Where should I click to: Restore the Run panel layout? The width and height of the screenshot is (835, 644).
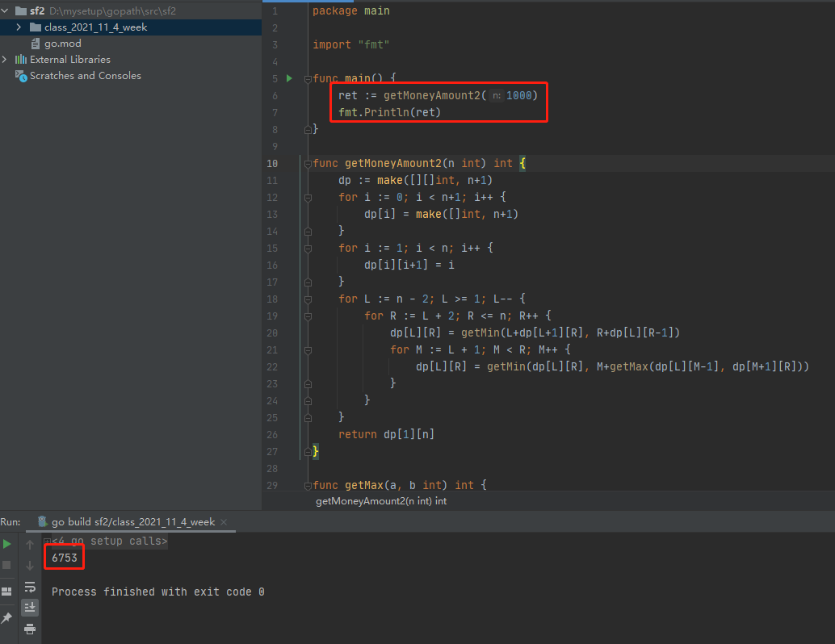[x=7, y=592]
